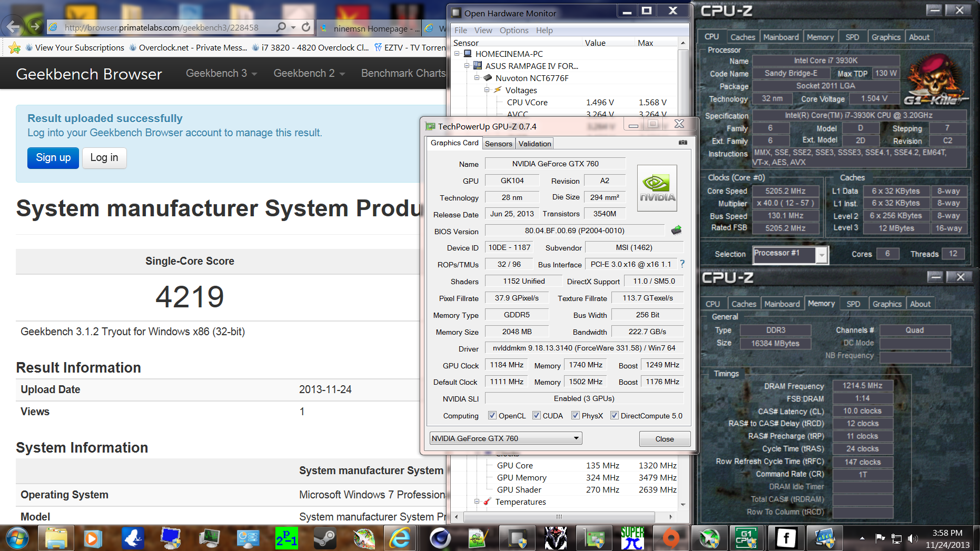The image size is (980, 551).
Task: Open the GPU-Z graphics card taskbar icon
Action: pyautogui.click(x=594, y=538)
